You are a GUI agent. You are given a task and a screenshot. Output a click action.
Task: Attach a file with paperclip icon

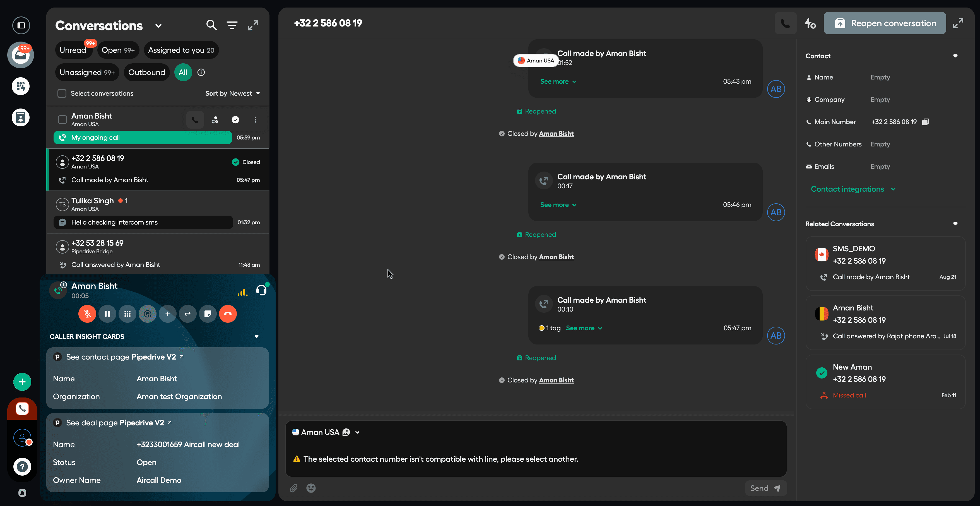coord(294,488)
